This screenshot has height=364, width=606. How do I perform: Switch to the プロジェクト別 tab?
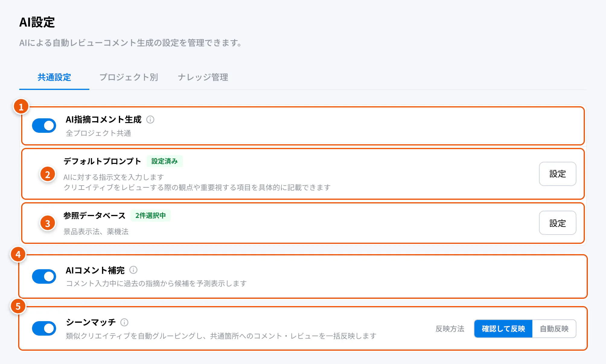[129, 77]
